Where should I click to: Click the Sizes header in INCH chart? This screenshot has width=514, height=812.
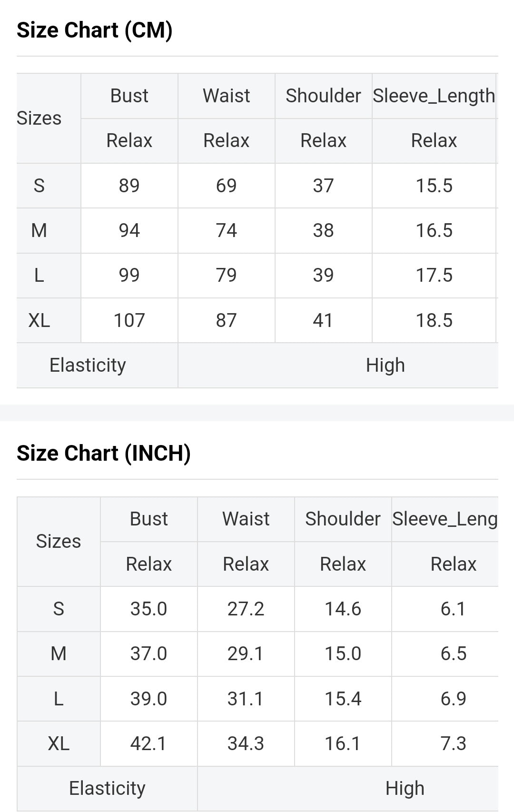59,541
